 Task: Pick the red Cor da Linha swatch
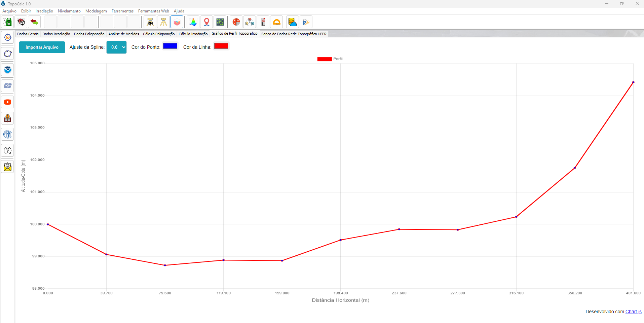click(x=221, y=46)
